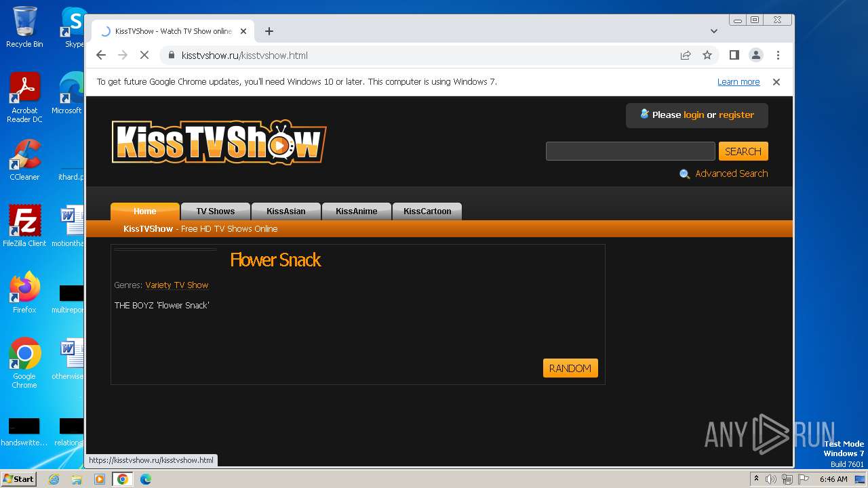Open Edge from the taskbar
Viewport: 868px width, 488px height.
click(146, 479)
